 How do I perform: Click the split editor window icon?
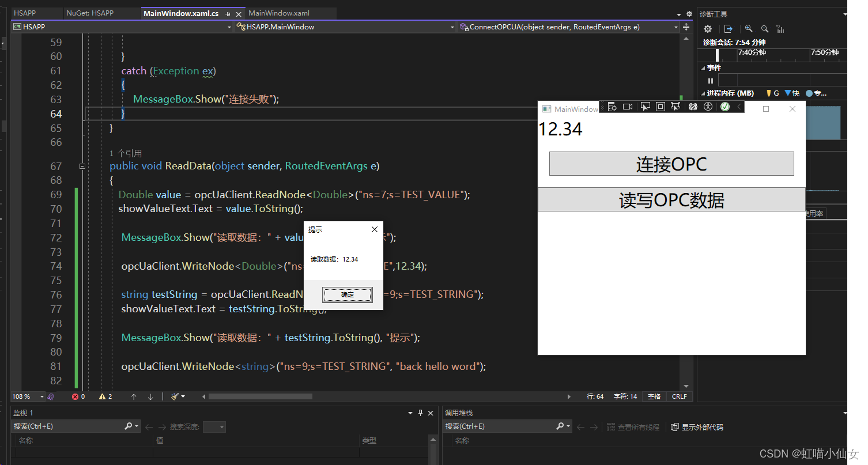point(686,27)
